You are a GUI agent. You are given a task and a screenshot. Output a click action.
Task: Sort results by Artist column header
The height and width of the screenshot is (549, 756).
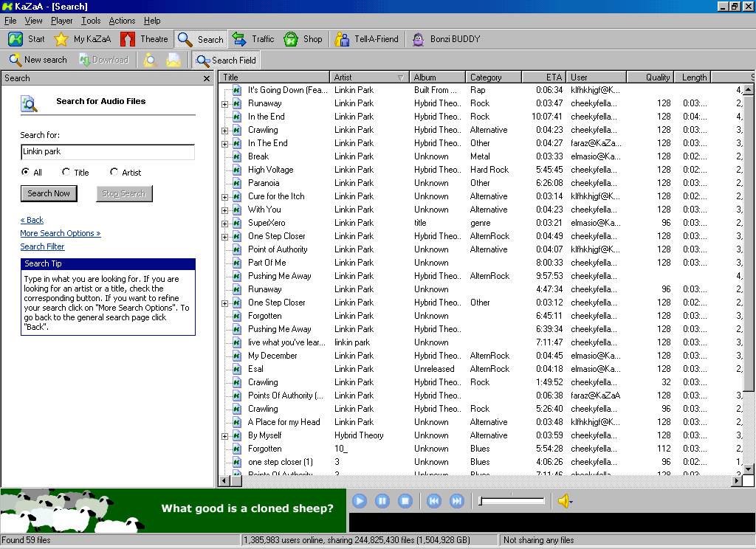tap(369, 77)
